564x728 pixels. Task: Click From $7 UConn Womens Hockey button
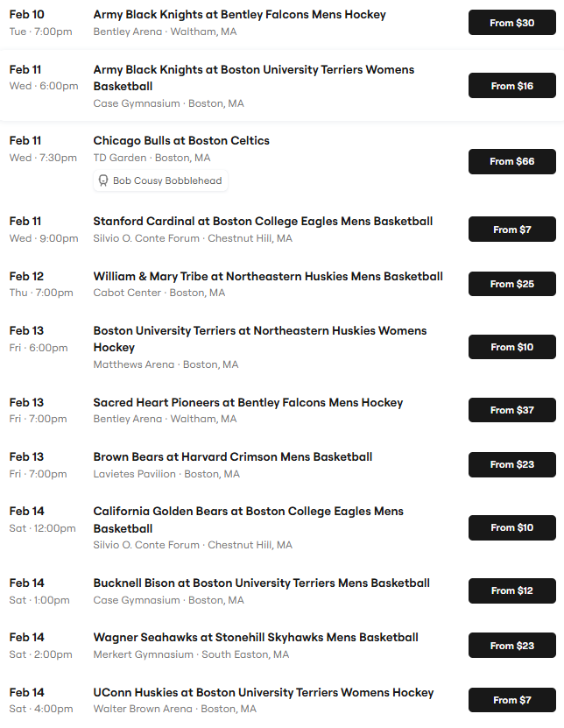click(512, 700)
